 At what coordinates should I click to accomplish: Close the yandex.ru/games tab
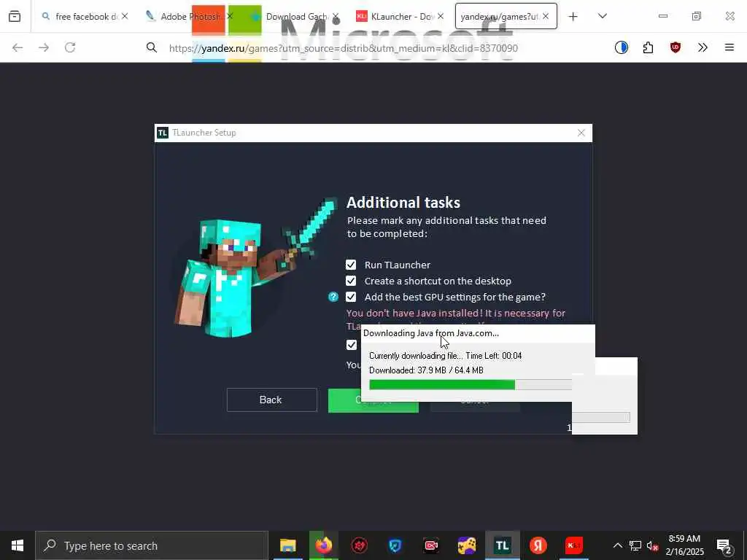point(546,16)
